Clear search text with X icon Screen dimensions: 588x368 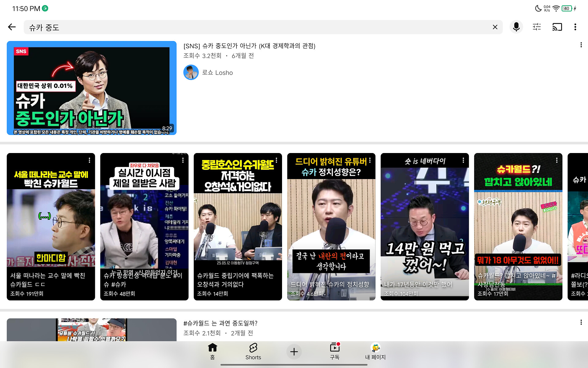click(x=495, y=27)
